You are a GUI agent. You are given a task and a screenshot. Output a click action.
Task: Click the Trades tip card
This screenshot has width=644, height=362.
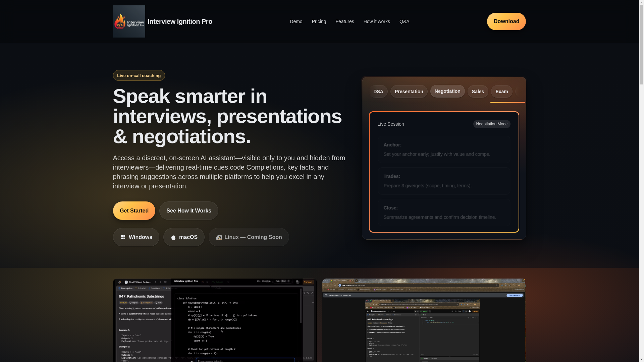444,181
